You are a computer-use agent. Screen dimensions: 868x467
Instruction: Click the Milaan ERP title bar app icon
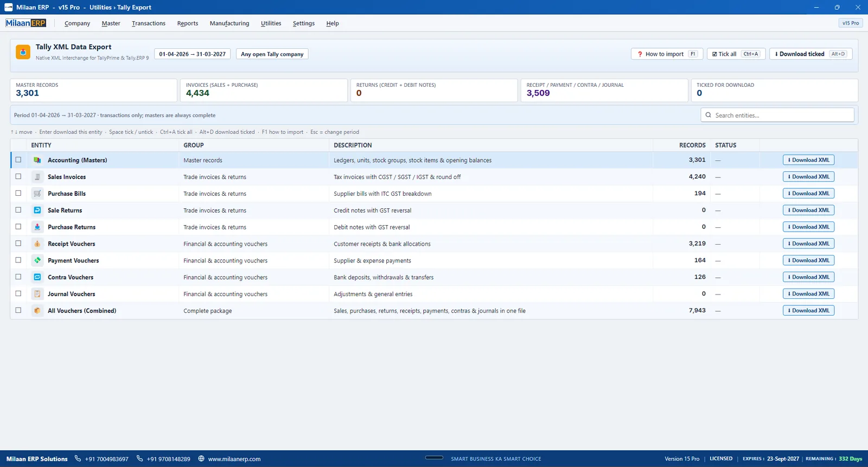click(x=9, y=7)
